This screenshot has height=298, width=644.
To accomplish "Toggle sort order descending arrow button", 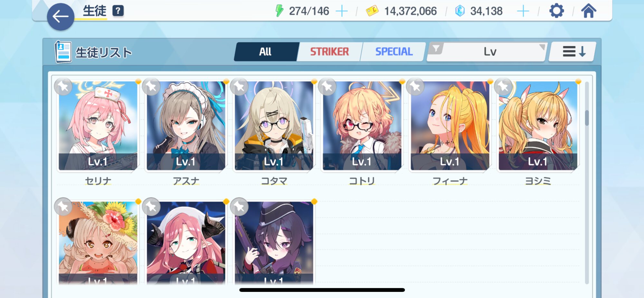I will point(573,52).
